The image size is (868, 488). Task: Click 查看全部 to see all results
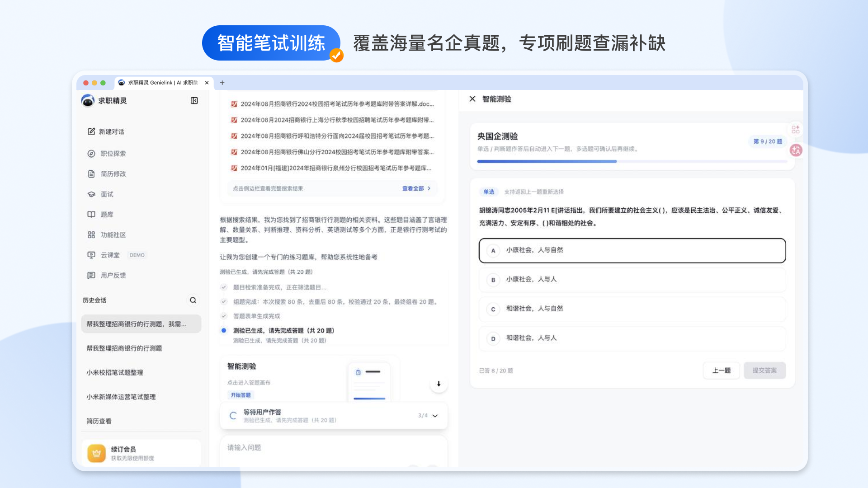[x=413, y=189]
